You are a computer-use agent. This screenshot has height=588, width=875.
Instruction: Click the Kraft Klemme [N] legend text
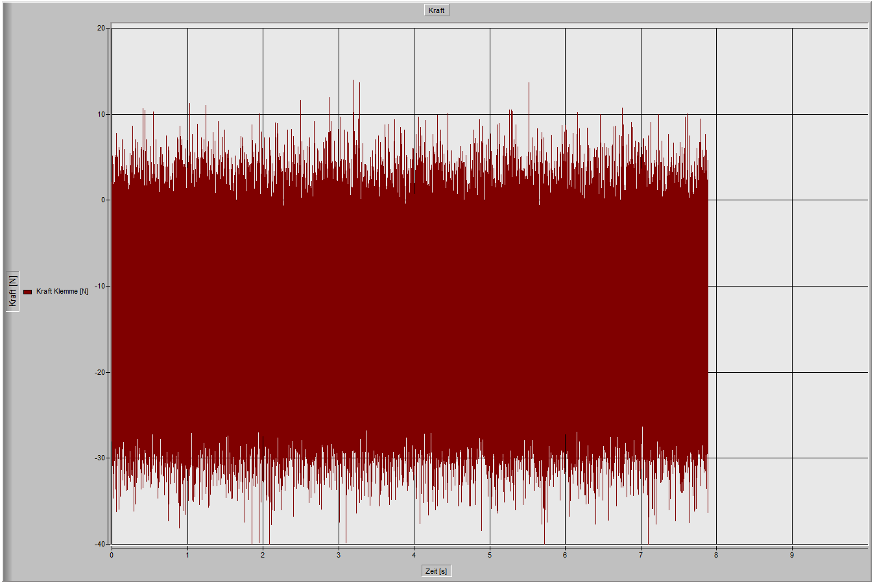62,292
